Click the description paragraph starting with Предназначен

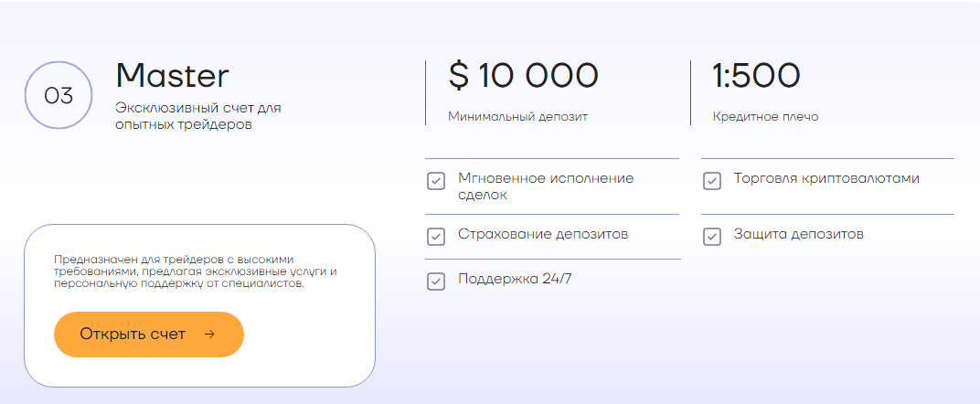196,271
